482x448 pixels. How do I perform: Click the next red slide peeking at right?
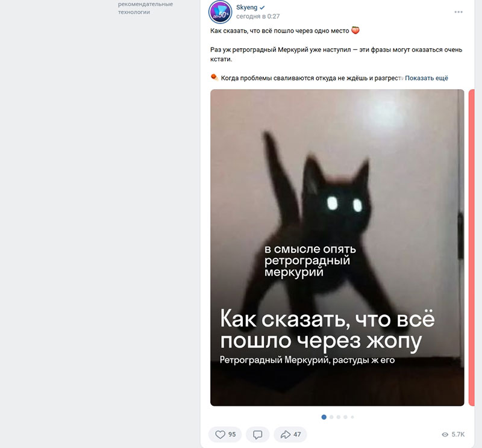(472, 247)
